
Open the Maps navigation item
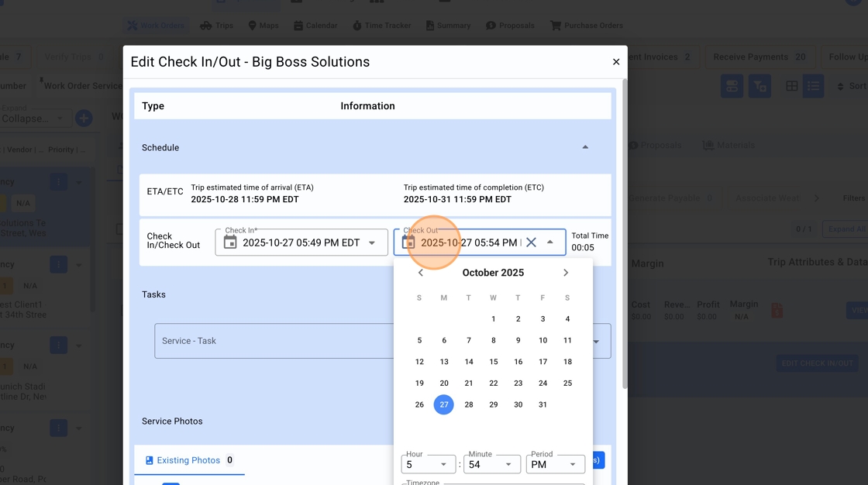(x=263, y=26)
